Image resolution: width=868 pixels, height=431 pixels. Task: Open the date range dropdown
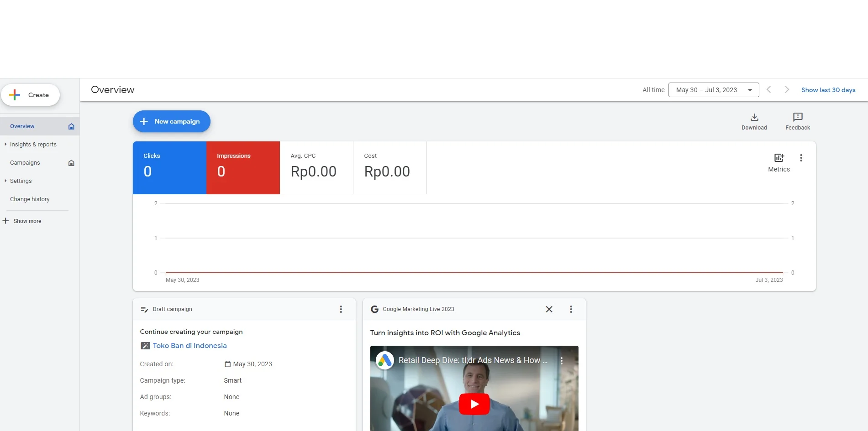click(x=713, y=90)
